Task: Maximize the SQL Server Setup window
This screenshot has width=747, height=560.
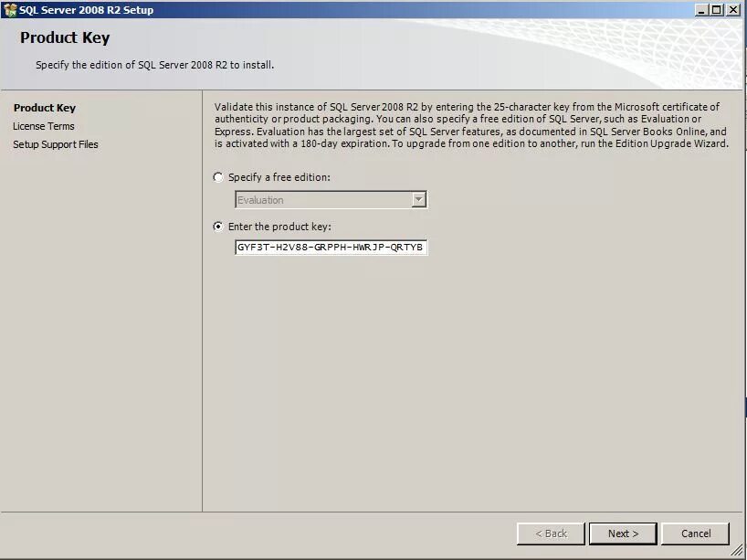Action: [717, 9]
